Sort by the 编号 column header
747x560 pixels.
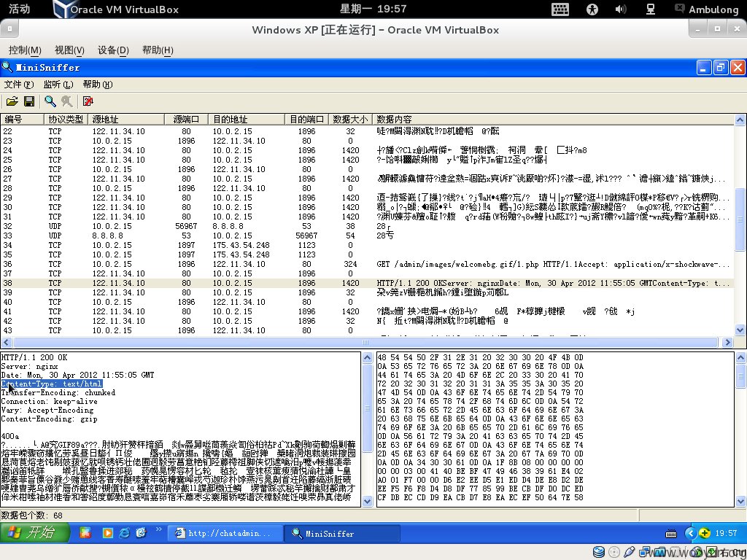[23, 119]
